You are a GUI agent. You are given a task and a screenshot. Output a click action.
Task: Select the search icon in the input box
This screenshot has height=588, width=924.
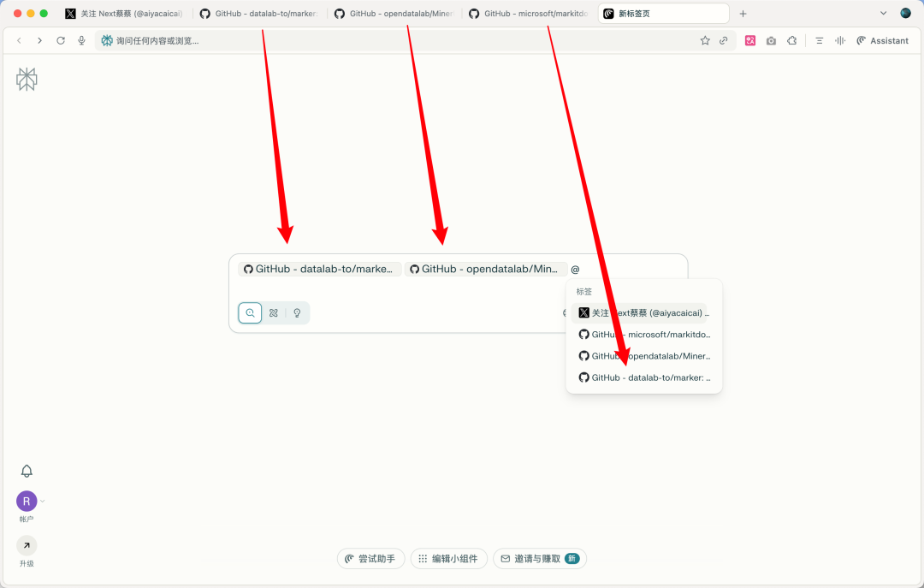(249, 312)
